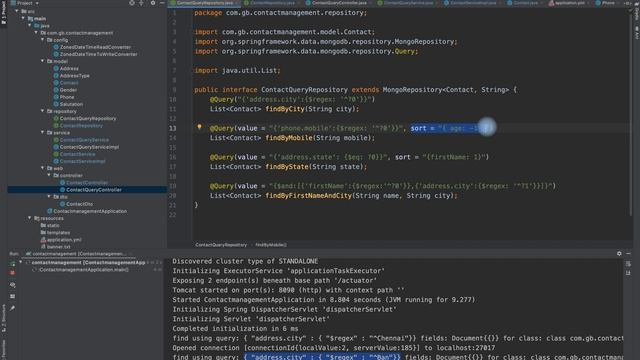Viewport: 640px width, 360px height.
Task: Select ZonedDateTimeToWriteConverter class
Action: (x=98, y=54)
